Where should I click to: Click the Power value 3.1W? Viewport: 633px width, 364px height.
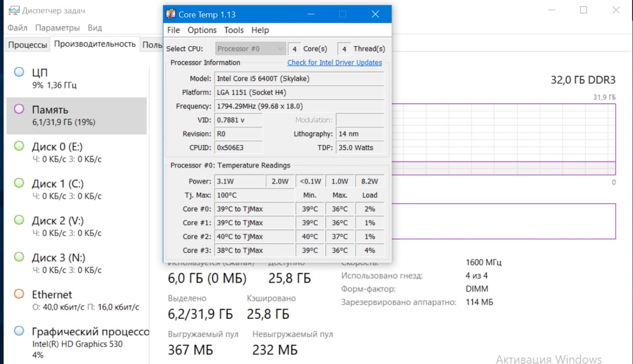coord(240,182)
